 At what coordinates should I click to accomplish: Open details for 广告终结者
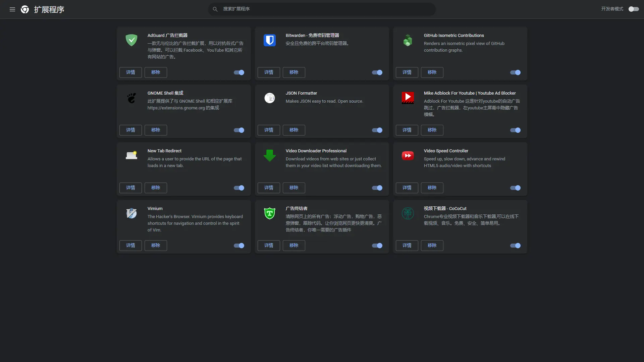point(269,246)
